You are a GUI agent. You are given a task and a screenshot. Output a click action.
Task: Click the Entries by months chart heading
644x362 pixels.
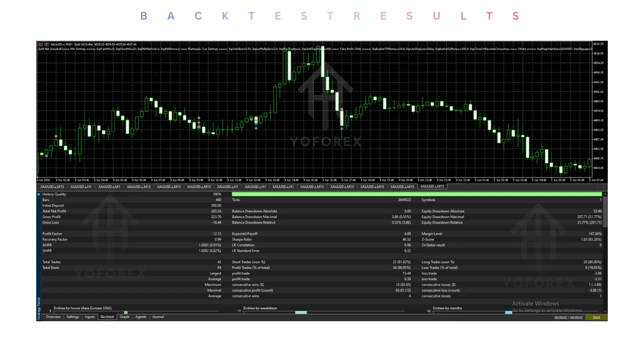point(447,308)
